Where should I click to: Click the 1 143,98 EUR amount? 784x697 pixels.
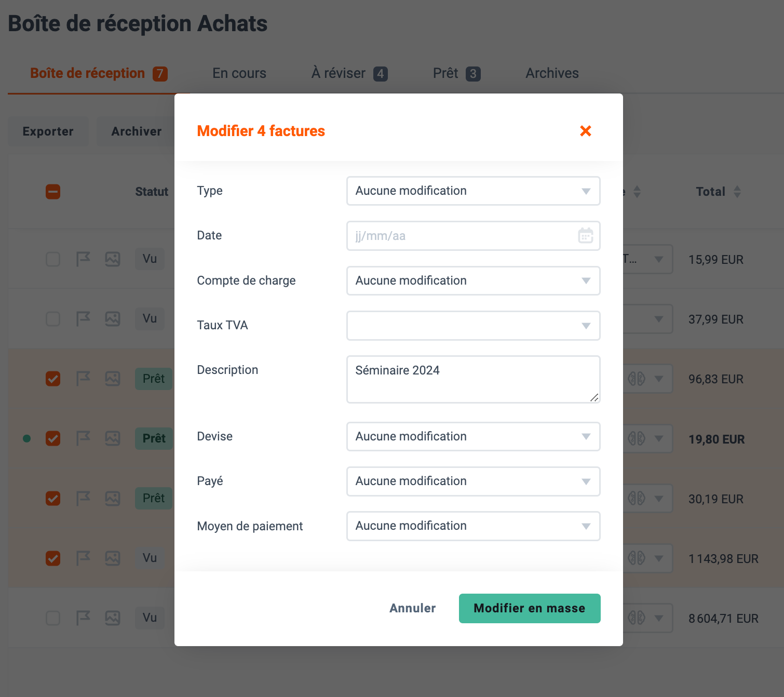[x=723, y=559]
